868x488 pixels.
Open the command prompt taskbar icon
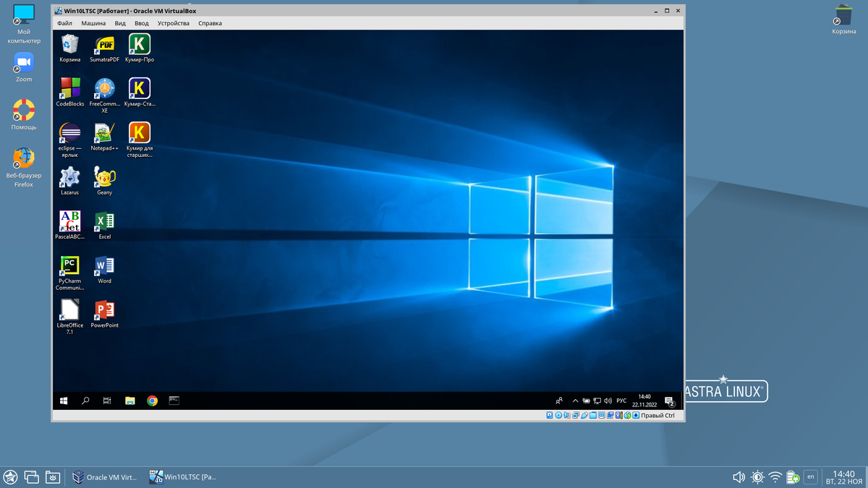coord(174,401)
